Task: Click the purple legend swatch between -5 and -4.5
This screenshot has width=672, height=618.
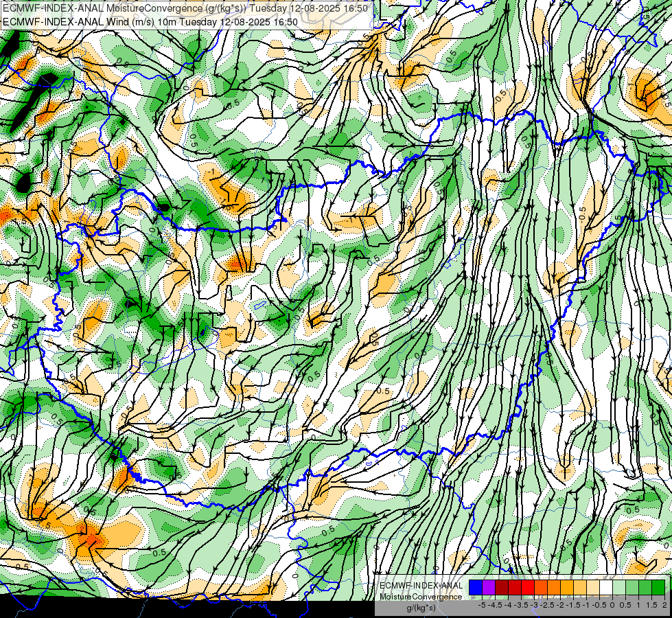Action: click(x=489, y=587)
